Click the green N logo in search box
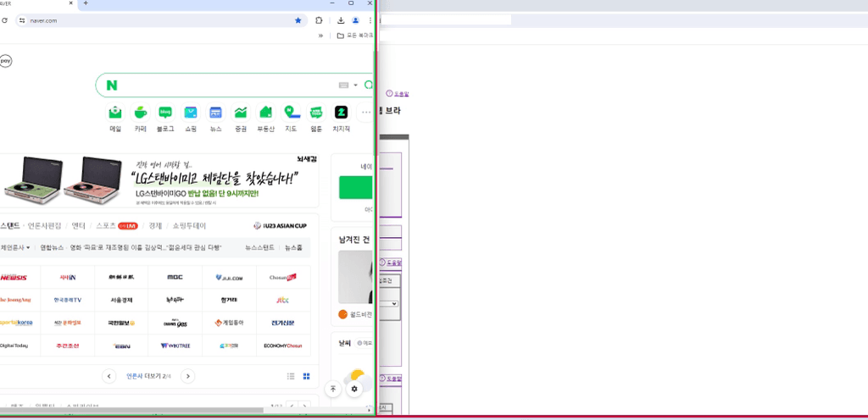This screenshot has height=420, width=868. pos(112,86)
